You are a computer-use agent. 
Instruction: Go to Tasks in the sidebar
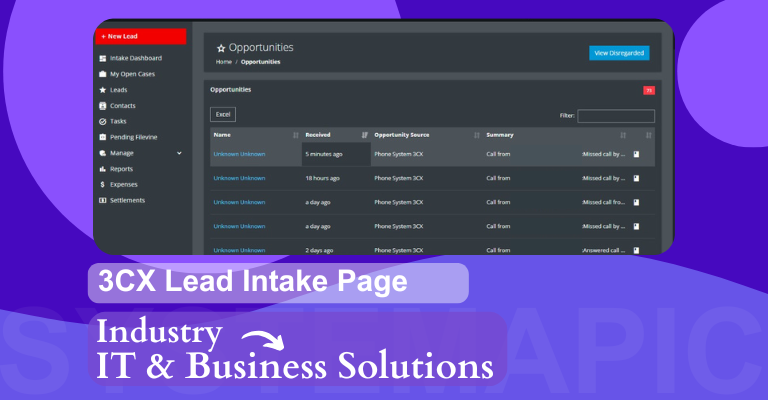(118, 121)
